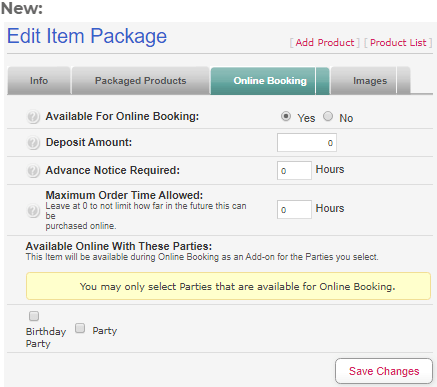Click the Add Product link
The image size is (437, 387).
tap(325, 43)
